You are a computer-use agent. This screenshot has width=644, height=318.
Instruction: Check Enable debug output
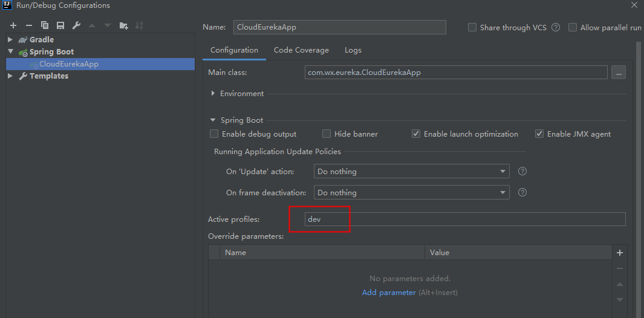coord(214,134)
